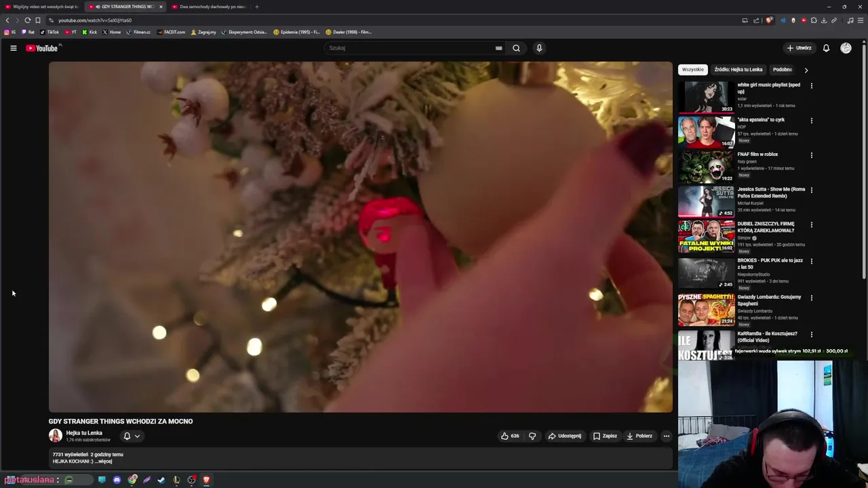Open the TikTok bookmark
Viewport: 868px width, 488px height.
(x=50, y=32)
